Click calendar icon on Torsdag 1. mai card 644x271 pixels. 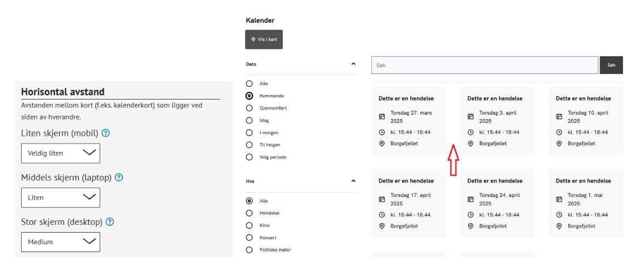coord(559,199)
